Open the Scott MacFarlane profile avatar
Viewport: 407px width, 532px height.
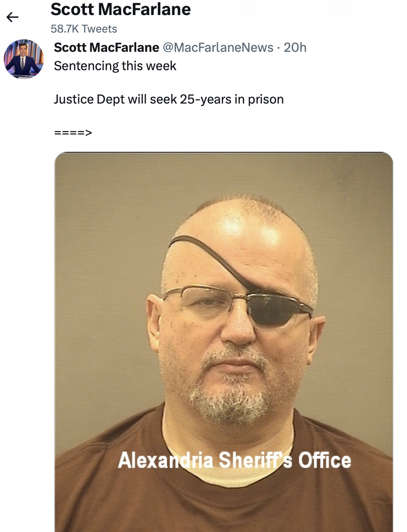tap(24, 59)
